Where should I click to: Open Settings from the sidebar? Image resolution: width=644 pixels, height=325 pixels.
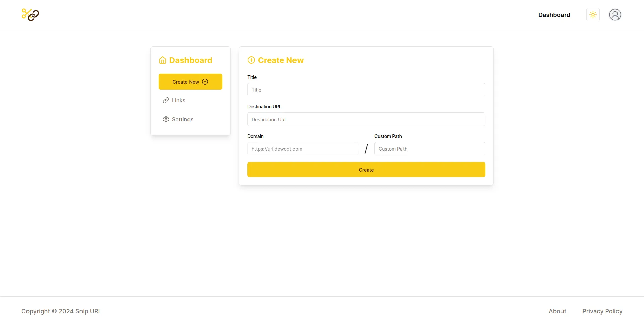(182, 119)
